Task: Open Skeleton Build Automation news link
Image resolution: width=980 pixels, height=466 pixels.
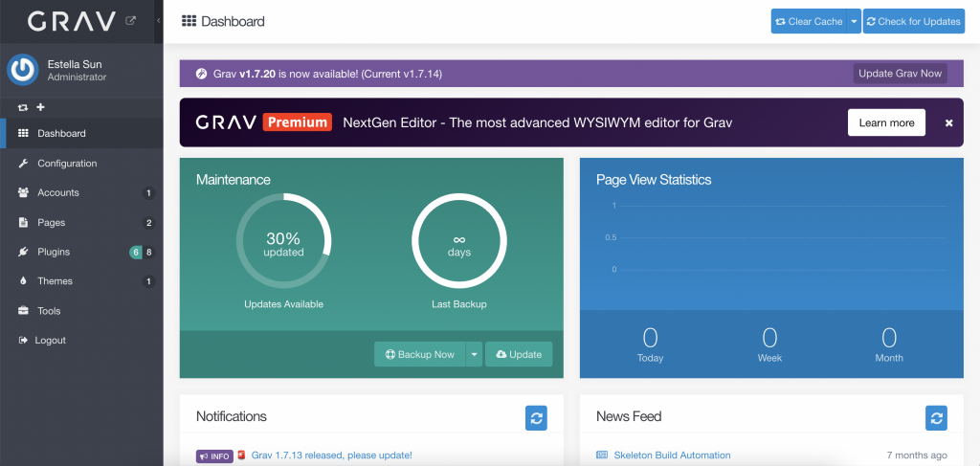Action: point(672,455)
